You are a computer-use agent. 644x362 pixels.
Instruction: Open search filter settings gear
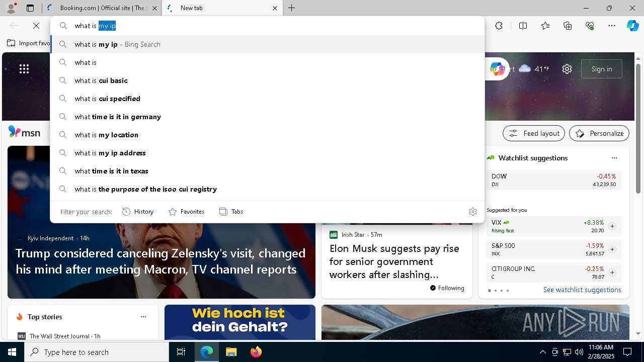click(472, 212)
